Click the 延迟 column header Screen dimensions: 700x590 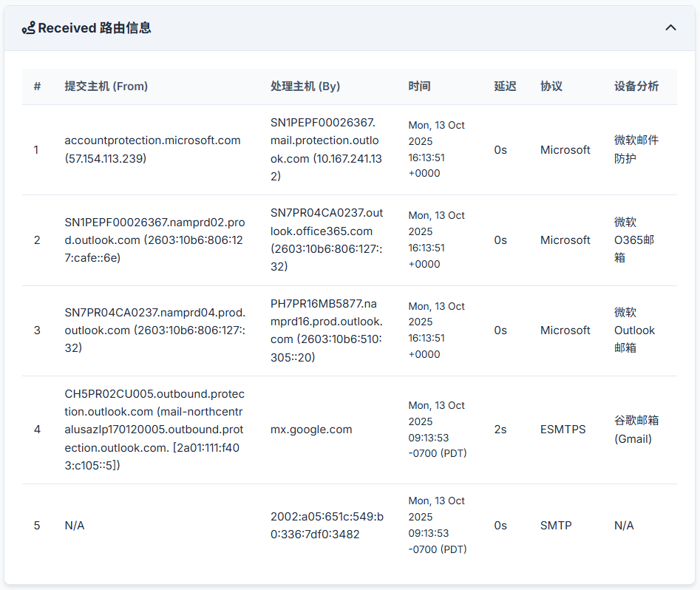pyautogui.click(x=505, y=87)
